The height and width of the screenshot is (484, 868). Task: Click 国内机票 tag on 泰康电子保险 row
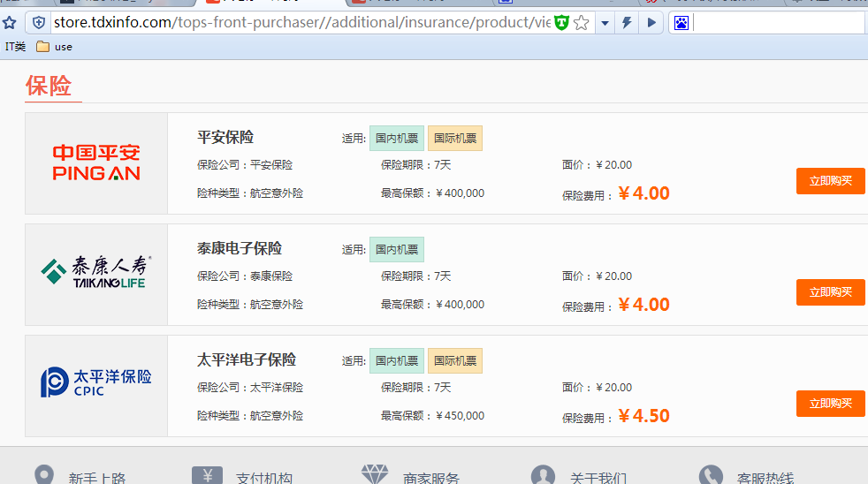coord(397,249)
